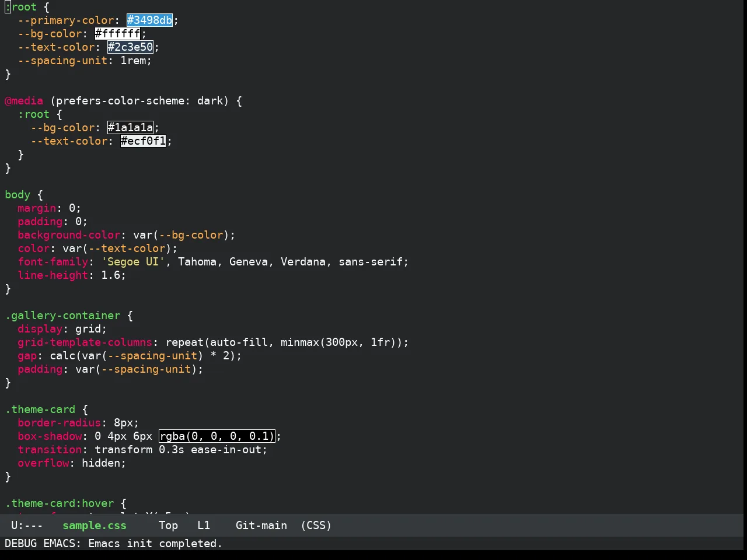Click the U:--- buffer status indicator
The height and width of the screenshot is (560, 747).
[x=27, y=526]
